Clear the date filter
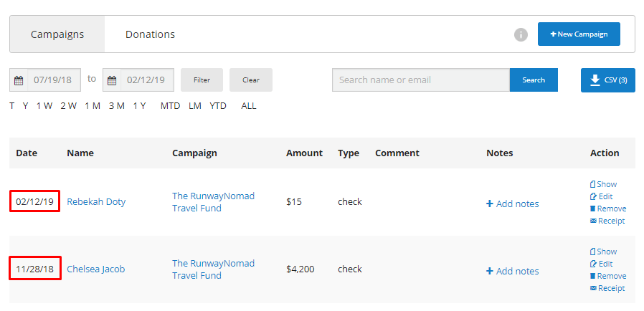 [x=251, y=80]
